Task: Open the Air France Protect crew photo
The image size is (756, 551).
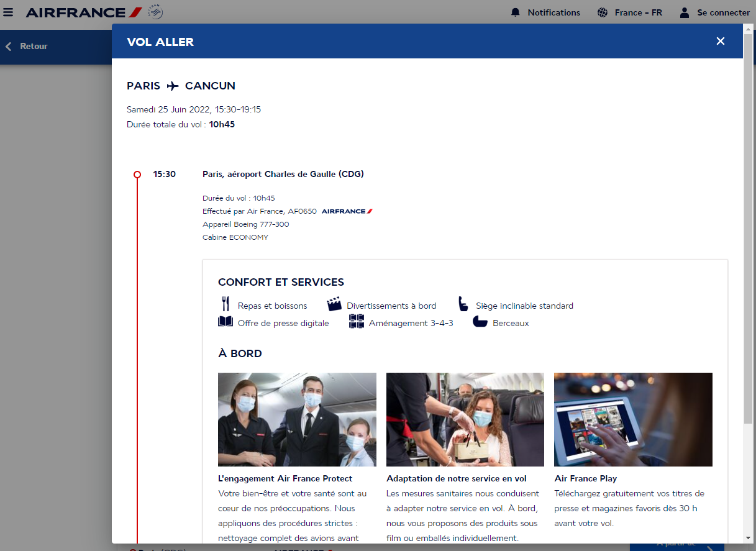Action: (x=297, y=419)
